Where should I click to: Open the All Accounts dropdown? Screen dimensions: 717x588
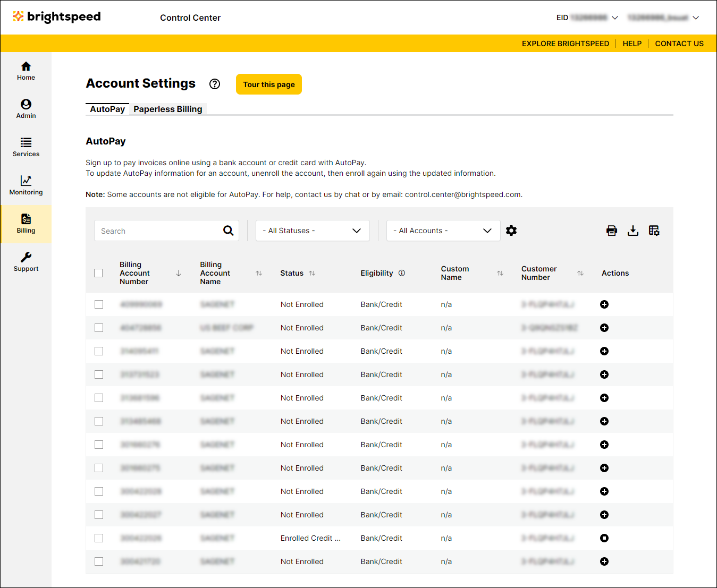coord(443,231)
